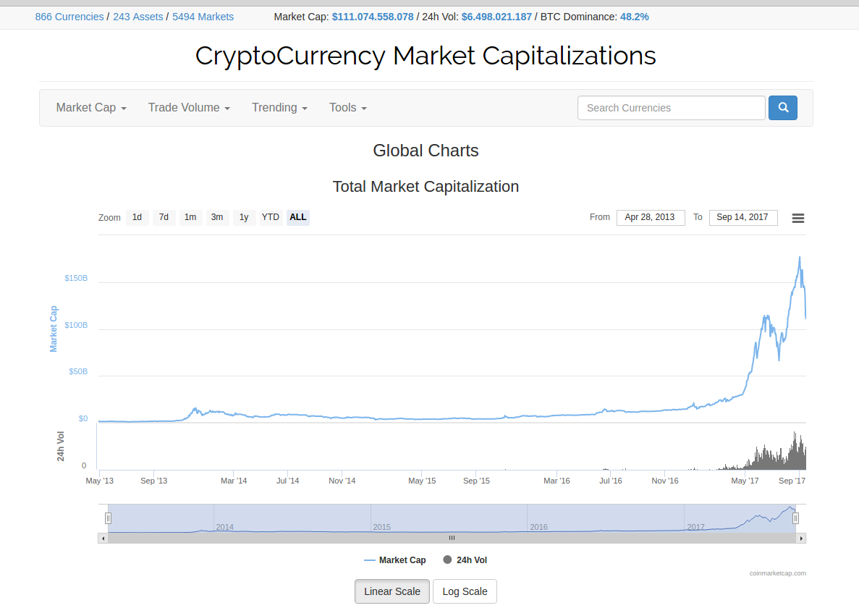Open the chart hamburger context menu
This screenshot has width=859, height=616.
pyautogui.click(x=797, y=218)
